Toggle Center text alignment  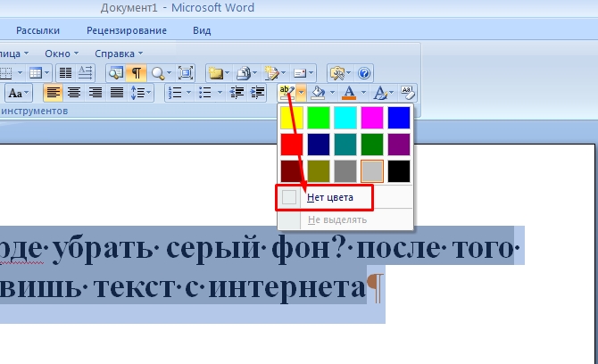pyautogui.click(x=74, y=92)
